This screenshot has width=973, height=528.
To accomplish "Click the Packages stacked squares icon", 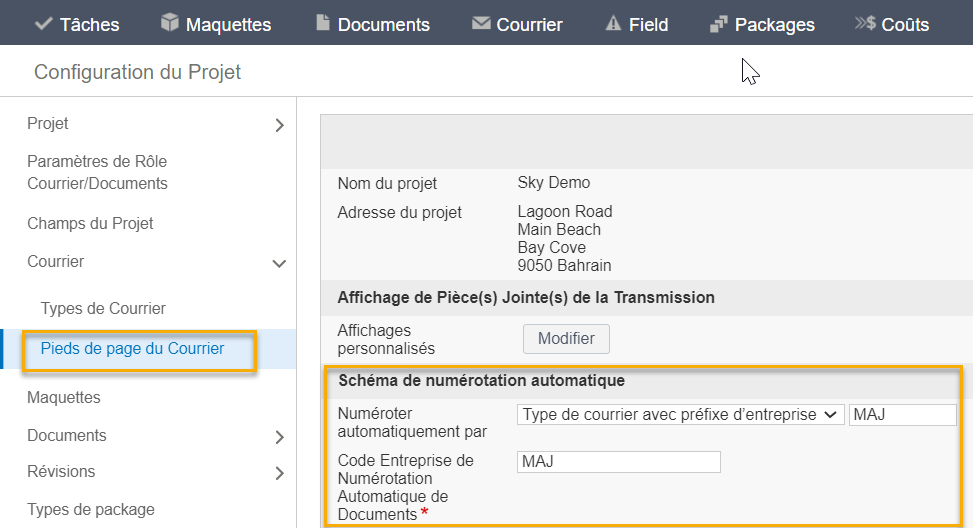I will 719,24.
